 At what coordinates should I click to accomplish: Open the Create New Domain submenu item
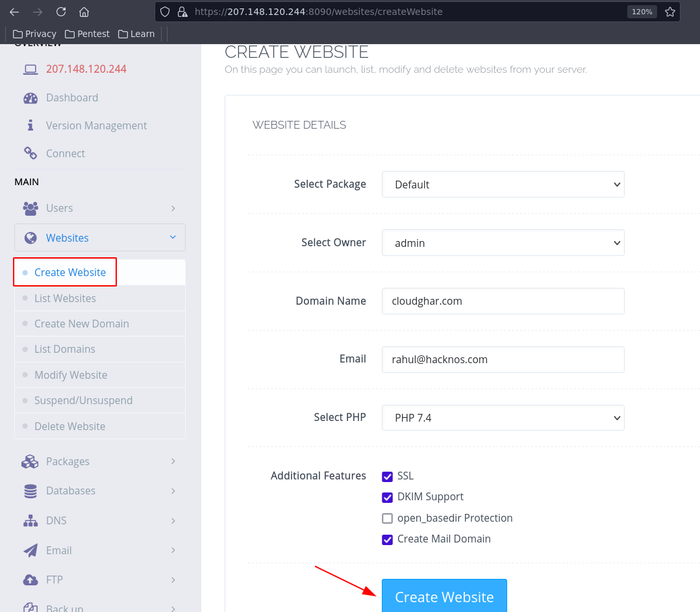tap(100, 324)
